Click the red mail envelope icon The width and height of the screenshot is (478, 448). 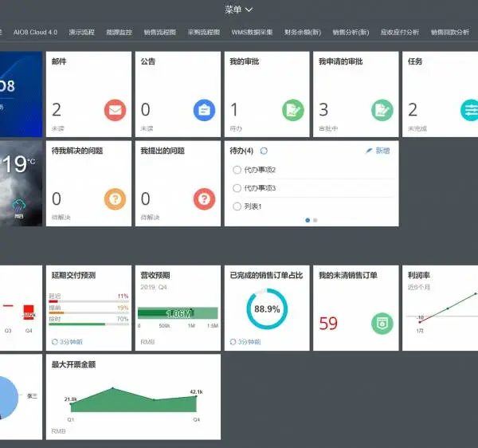point(115,110)
